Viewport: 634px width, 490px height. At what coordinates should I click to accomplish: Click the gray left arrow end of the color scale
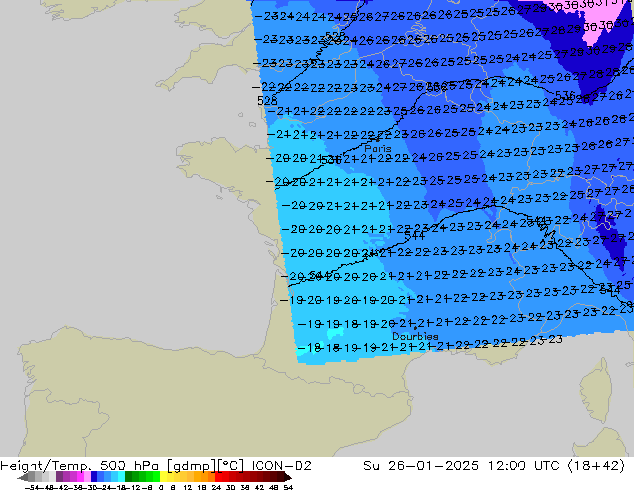22,477
